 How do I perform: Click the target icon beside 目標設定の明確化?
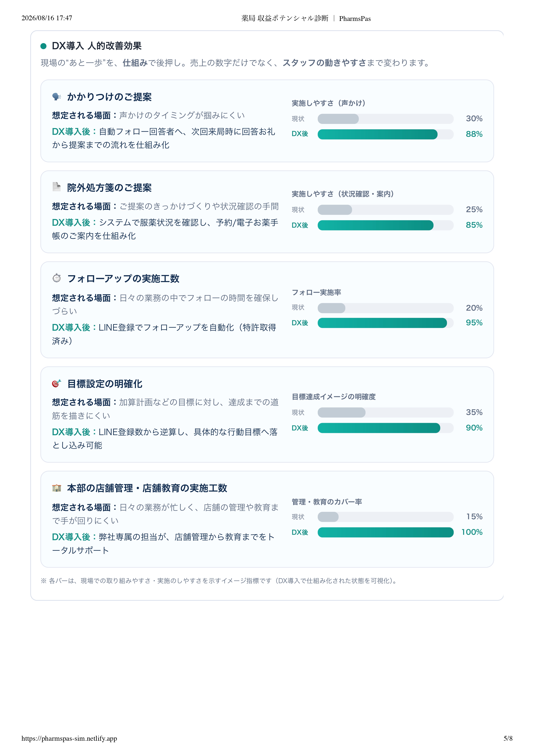click(x=57, y=383)
